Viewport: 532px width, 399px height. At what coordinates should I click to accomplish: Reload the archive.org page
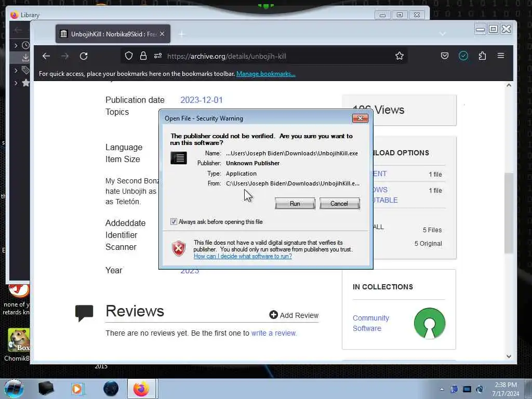84,56
